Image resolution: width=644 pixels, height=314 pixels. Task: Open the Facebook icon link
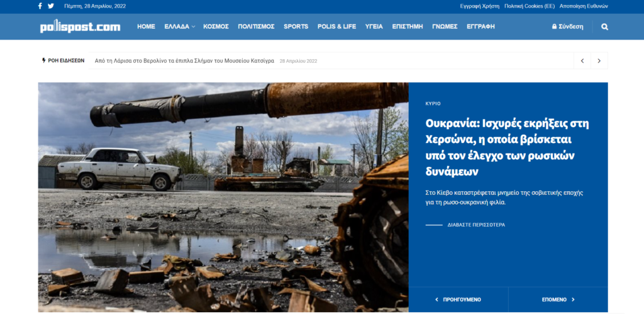(40, 6)
